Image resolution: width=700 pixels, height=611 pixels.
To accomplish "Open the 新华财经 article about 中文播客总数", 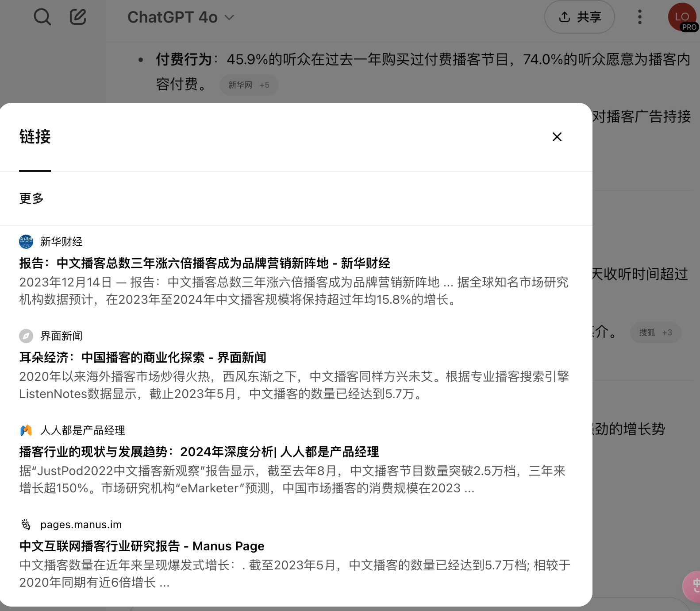I will click(204, 263).
